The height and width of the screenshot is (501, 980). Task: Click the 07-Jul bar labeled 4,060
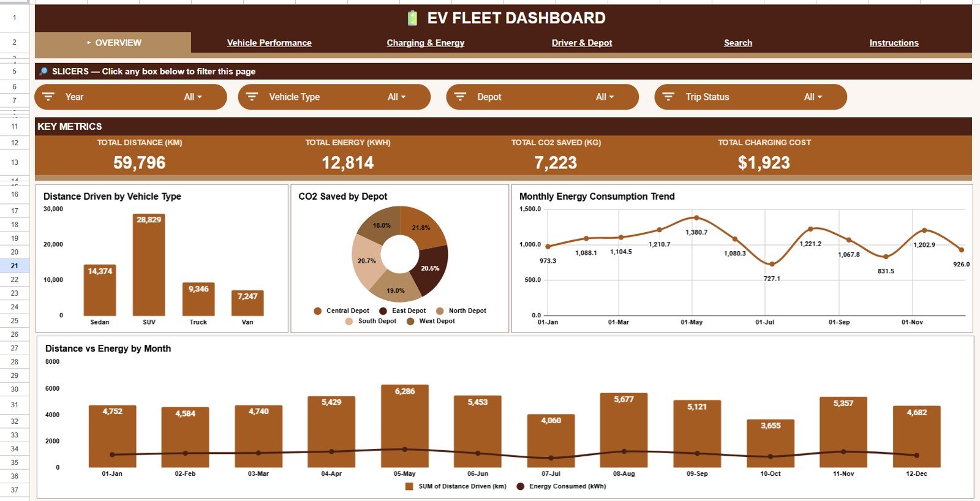pyautogui.click(x=551, y=441)
